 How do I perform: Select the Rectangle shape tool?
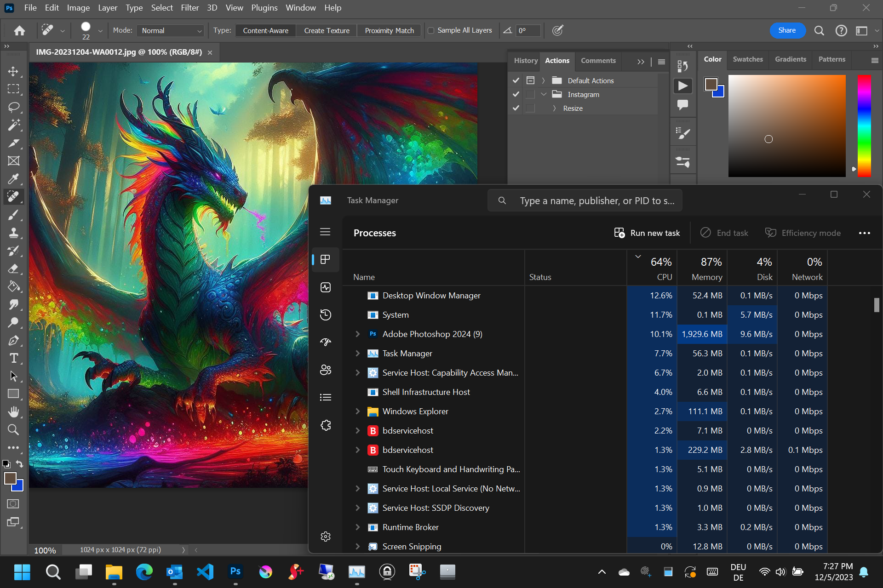[x=13, y=394]
